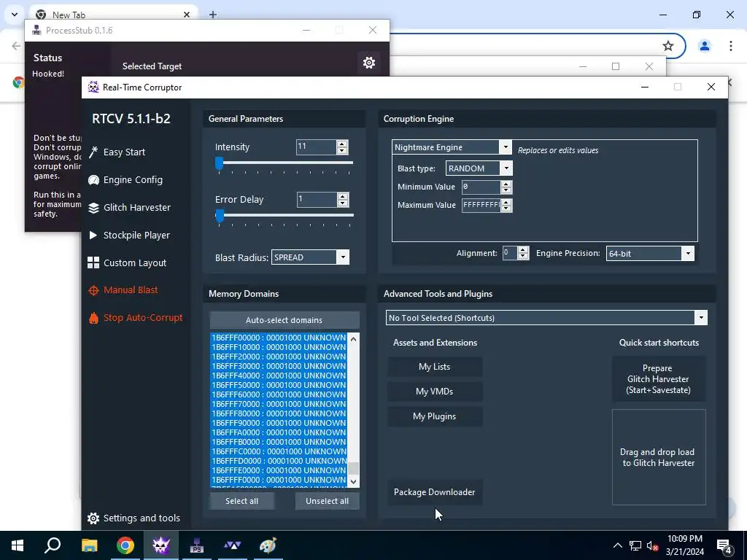Increase Minimum Value stepper
The image size is (747, 560).
click(506, 184)
